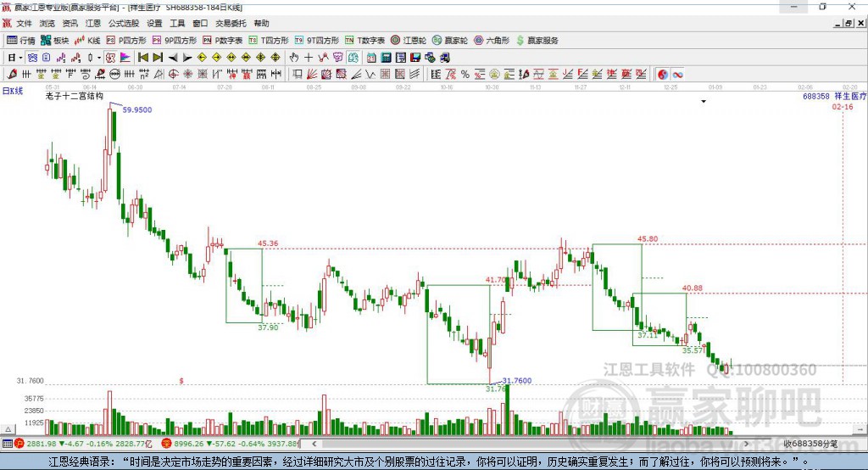Click the 688358 祥生医疗 stock name
The image size is (868, 470).
click(x=834, y=96)
